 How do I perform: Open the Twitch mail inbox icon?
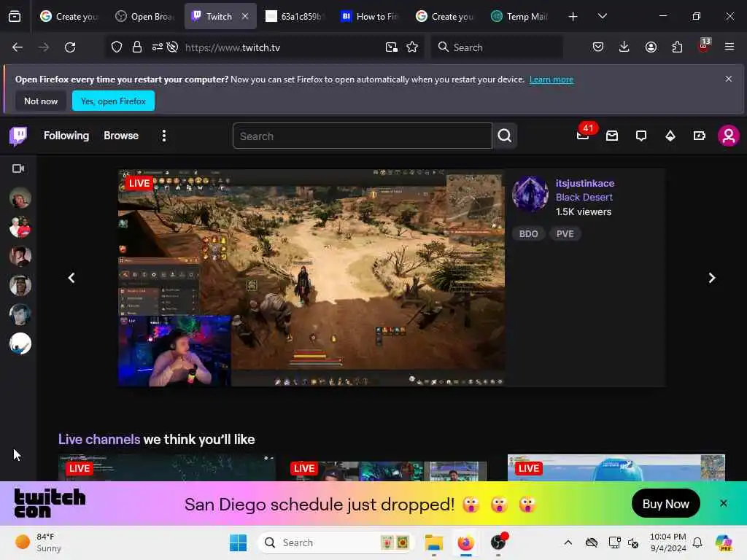(612, 136)
